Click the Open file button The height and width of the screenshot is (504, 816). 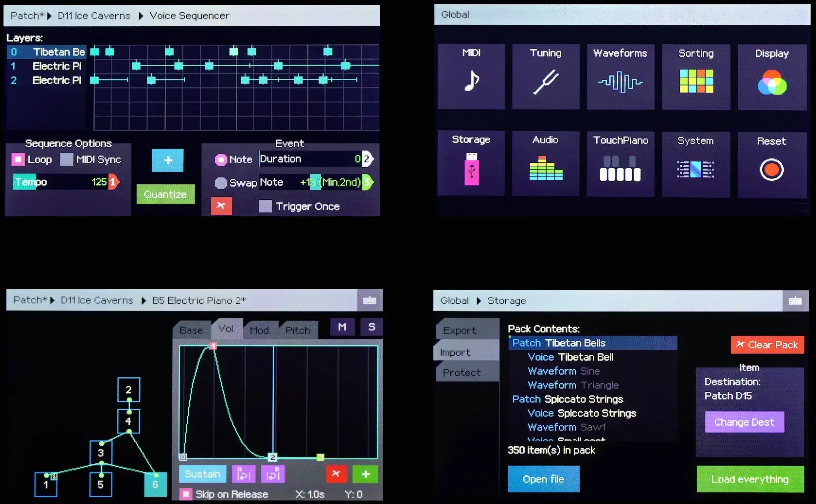coord(544,479)
